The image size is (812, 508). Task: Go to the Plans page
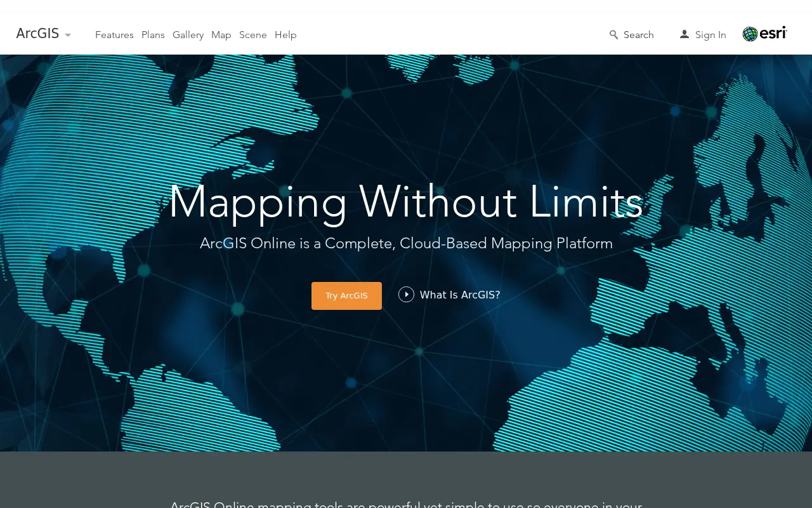point(153,35)
